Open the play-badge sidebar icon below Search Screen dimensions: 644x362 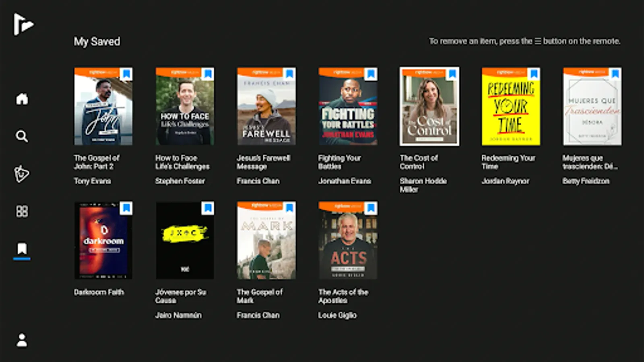point(22,174)
